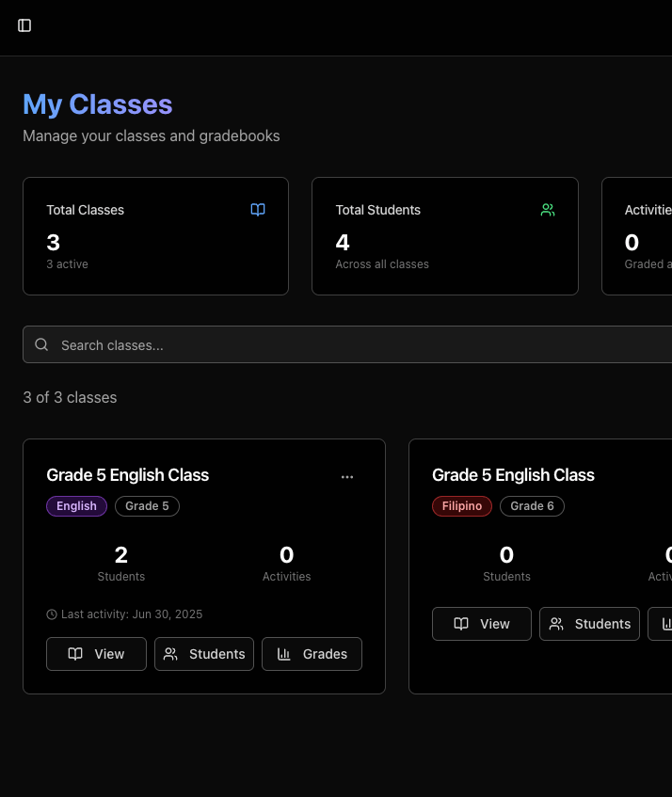This screenshot has height=797, width=672.
Task: Select the Grade 5 badge
Action: (x=147, y=506)
